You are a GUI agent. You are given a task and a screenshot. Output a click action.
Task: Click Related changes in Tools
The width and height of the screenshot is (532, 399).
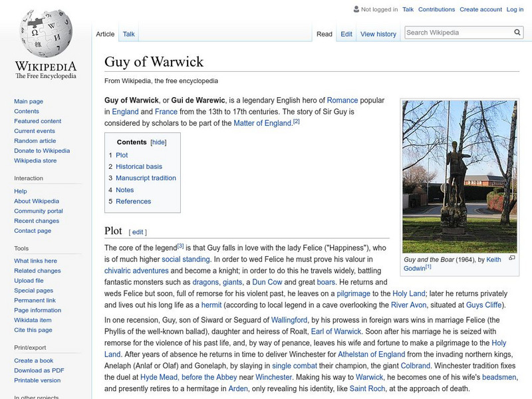37,271
